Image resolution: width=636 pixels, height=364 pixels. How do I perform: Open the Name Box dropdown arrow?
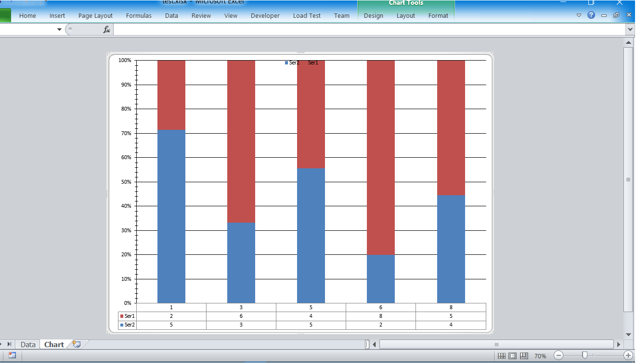[x=60, y=29]
